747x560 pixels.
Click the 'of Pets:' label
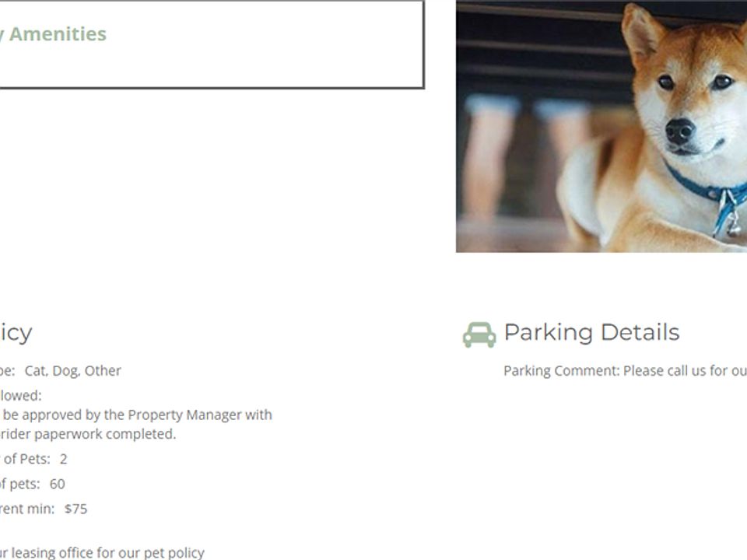pos(25,460)
